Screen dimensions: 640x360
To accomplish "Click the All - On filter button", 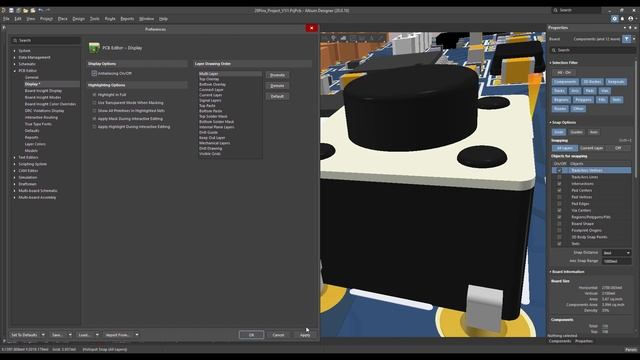I will click(564, 73).
